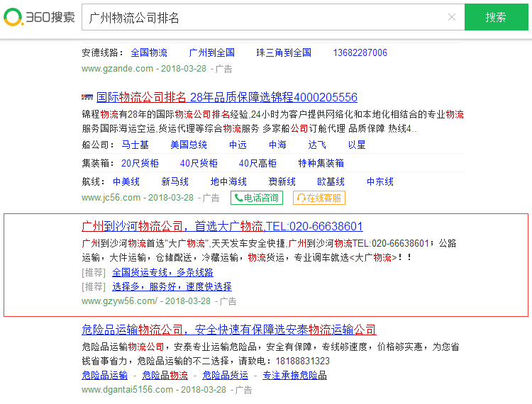Choose the 40尺高柜 container link
The width and height of the screenshot is (532, 404).
[257, 163]
